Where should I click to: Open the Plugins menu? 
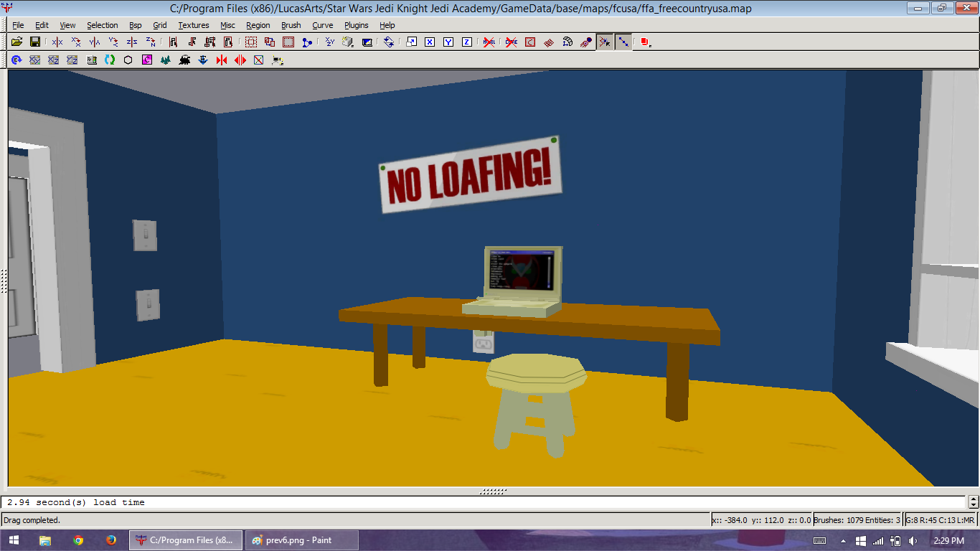coord(357,25)
